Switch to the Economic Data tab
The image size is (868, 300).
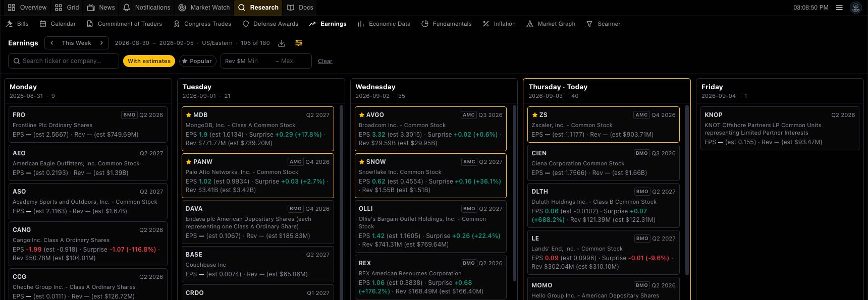pyautogui.click(x=384, y=24)
